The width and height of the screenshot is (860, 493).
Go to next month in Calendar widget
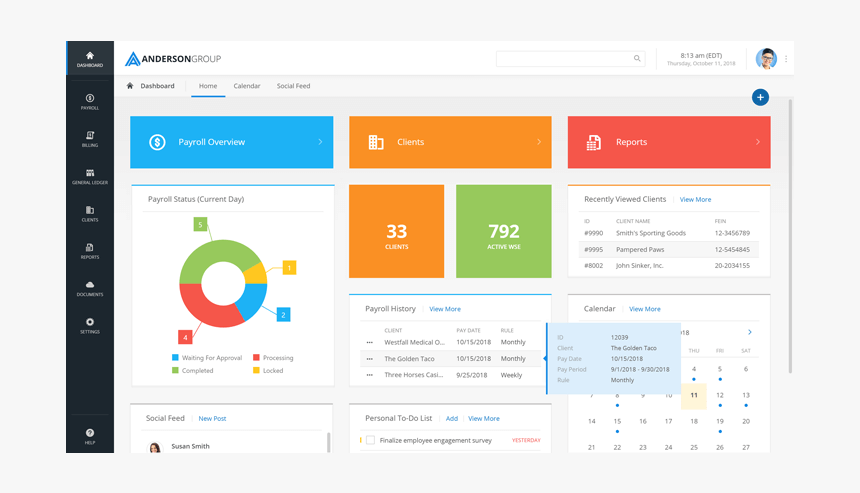(750, 332)
